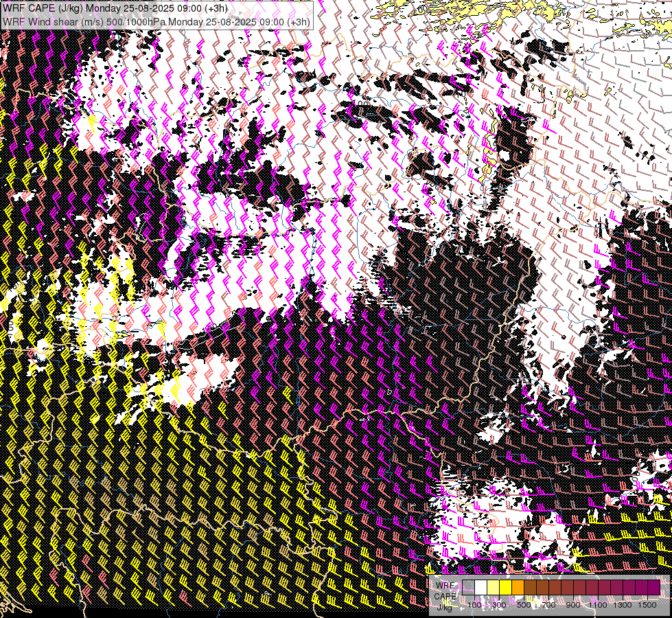Click the '100' legend value label
The width and height of the screenshot is (672, 618).
(474, 605)
